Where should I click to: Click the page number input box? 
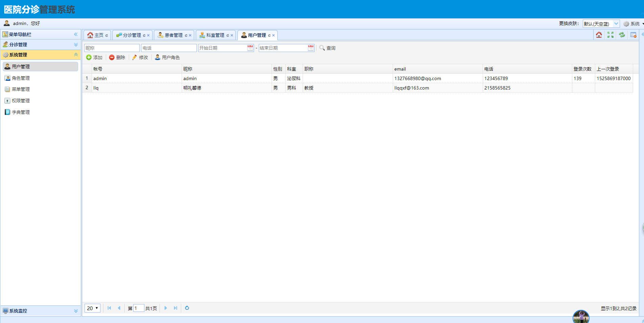pyautogui.click(x=139, y=308)
